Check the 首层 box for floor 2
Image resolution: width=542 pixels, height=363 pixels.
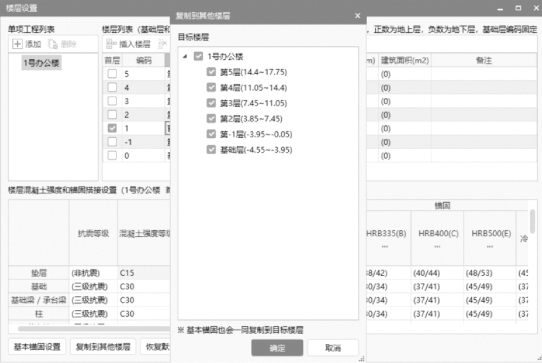pos(112,114)
